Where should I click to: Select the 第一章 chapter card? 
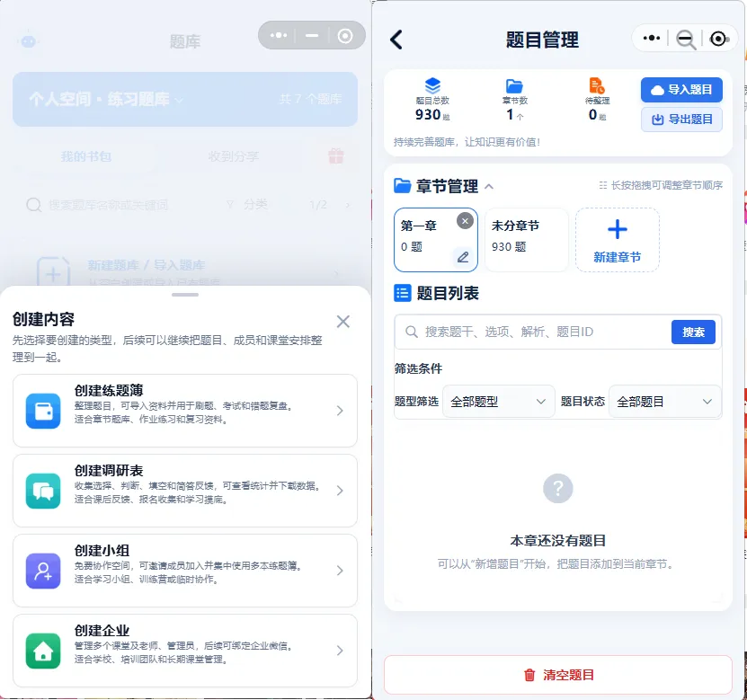[x=435, y=240]
